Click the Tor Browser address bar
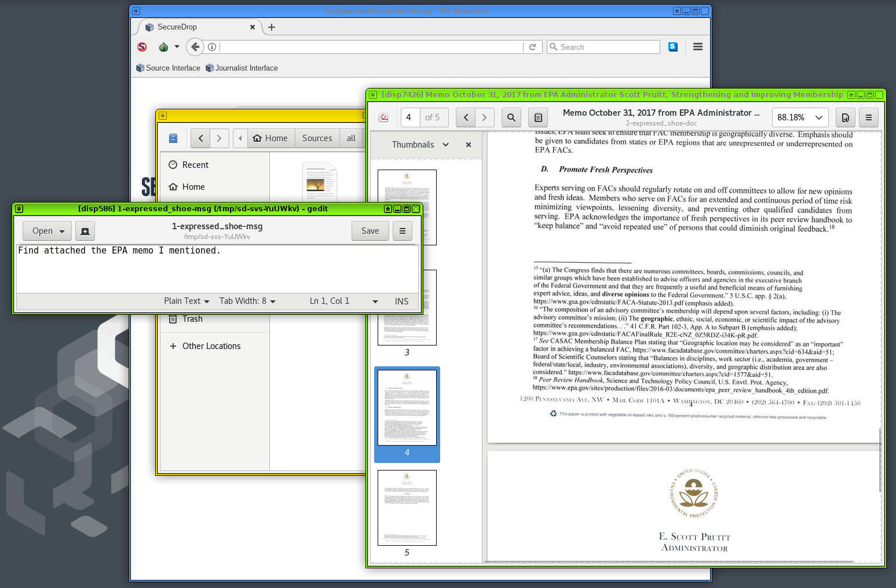Viewport: 896px width, 588px height. pyautogui.click(x=371, y=47)
